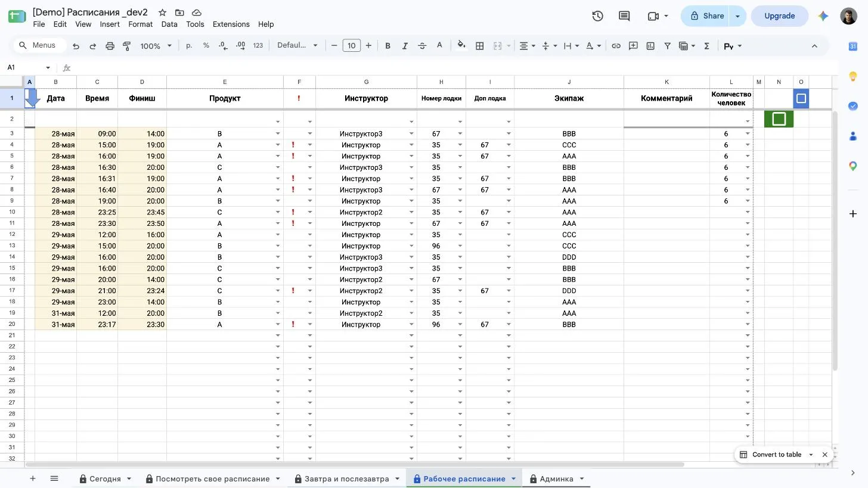The width and height of the screenshot is (868, 488).
Task: Open the Рабочее расписание tab menu arrow
Action: click(x=513, y=478)
